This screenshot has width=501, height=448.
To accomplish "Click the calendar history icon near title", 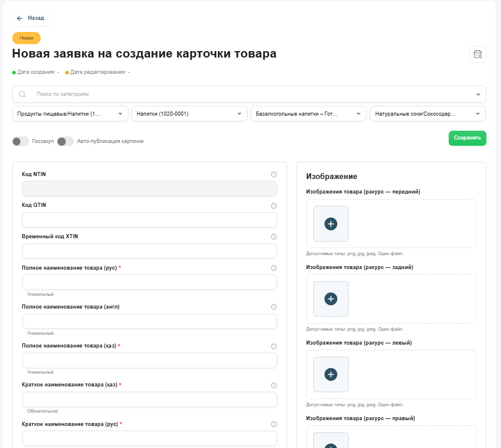I will pyautogui.click(x=478, y=54).
